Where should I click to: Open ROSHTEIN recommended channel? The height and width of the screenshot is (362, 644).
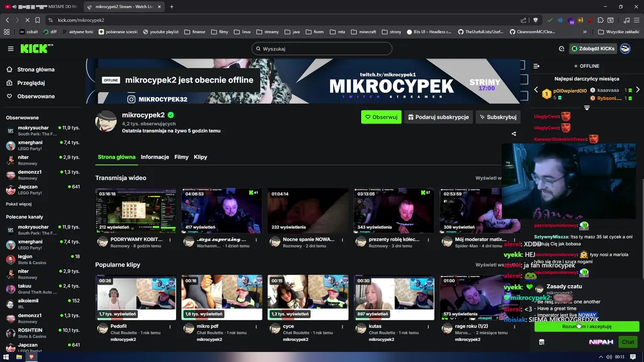[43, 333]
